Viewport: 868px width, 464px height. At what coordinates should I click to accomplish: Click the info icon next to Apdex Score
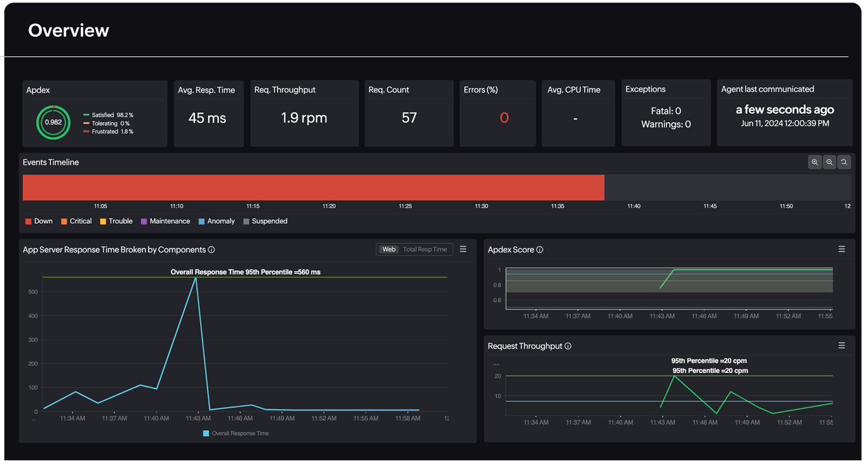click(539, 250)
